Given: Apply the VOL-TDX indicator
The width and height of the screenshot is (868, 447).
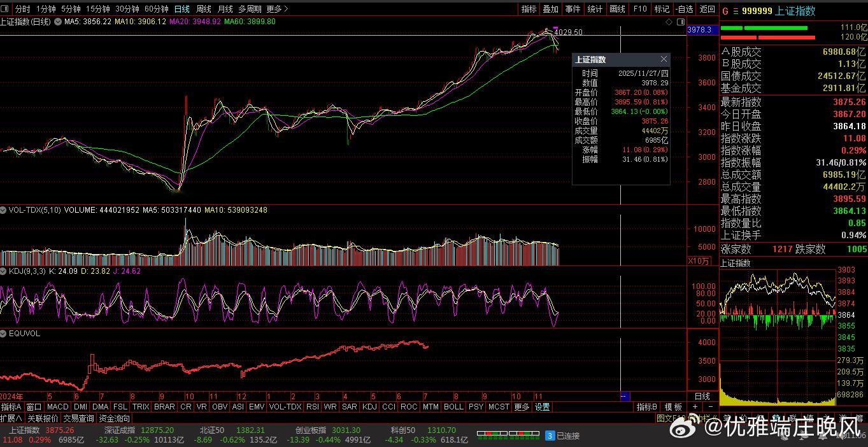Looking at the screenshot, I should [x=285, y=407].
